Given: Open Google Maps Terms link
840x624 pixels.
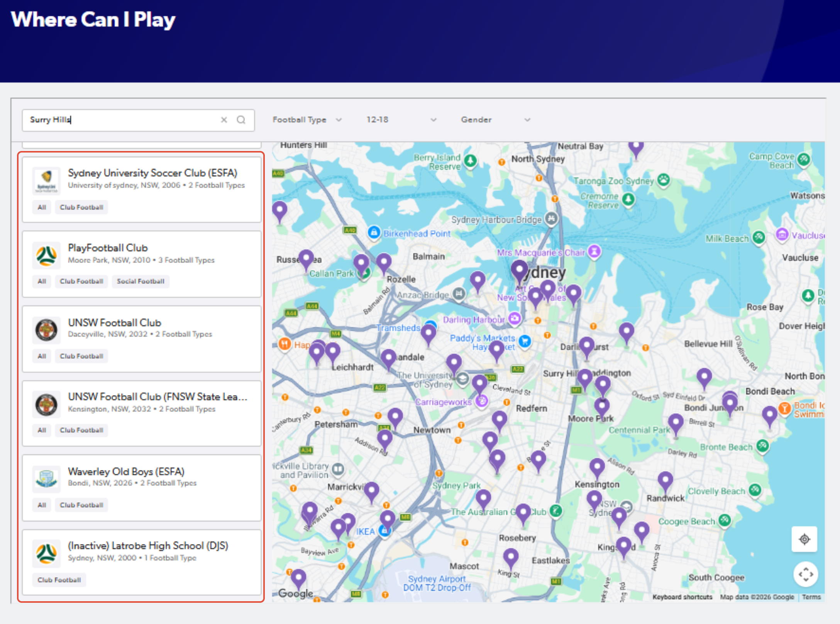Looking at the screenshot, I should click(x=811, y=597).
